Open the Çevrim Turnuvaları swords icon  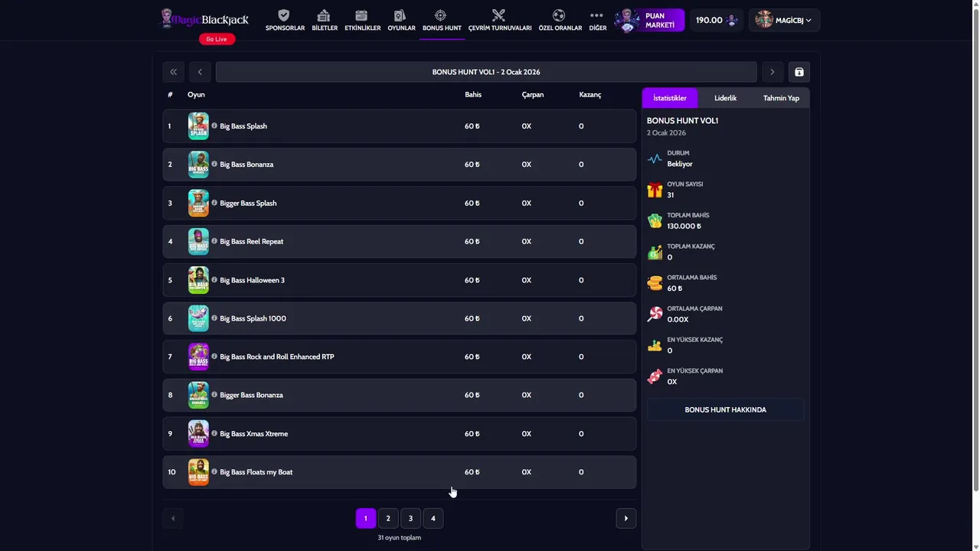498,15
